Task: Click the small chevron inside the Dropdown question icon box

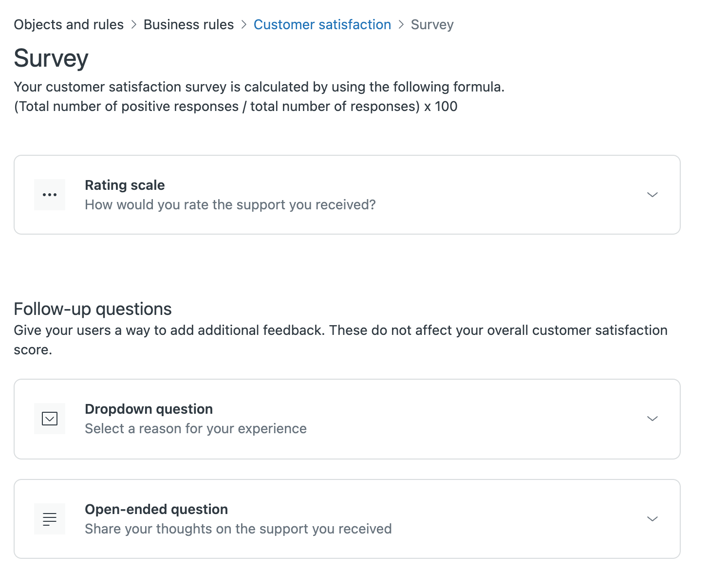Action: click(x=49, y=419)
